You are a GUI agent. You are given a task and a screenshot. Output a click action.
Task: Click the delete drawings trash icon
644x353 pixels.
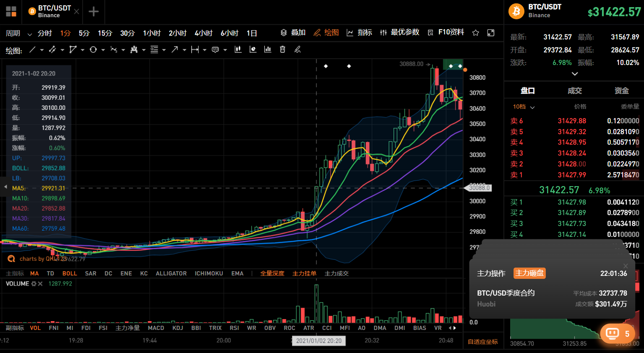[282, 49]
